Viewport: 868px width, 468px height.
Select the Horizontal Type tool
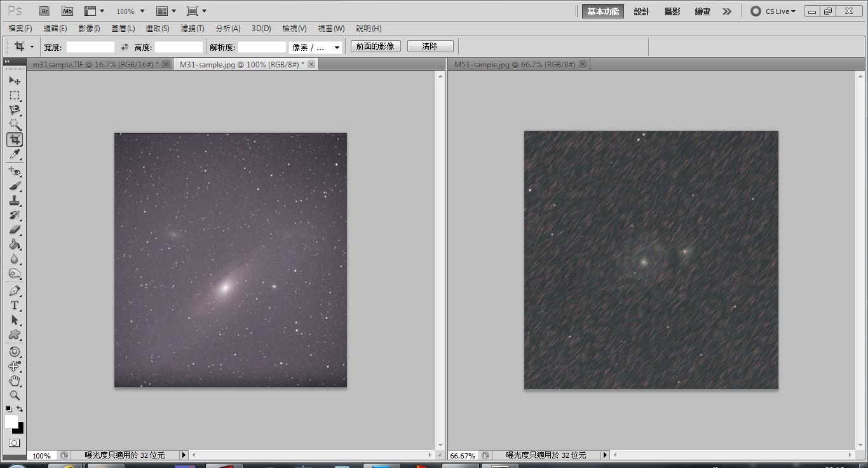pyautogui.click(x=15, y=305)
